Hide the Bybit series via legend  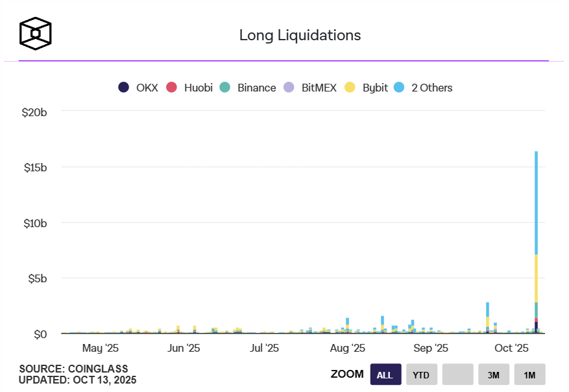coord(375,88)
